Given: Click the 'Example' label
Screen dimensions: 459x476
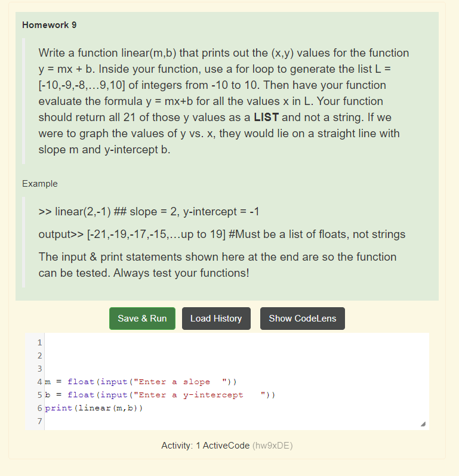Looking at the screenshot, I should click(40, 184).
